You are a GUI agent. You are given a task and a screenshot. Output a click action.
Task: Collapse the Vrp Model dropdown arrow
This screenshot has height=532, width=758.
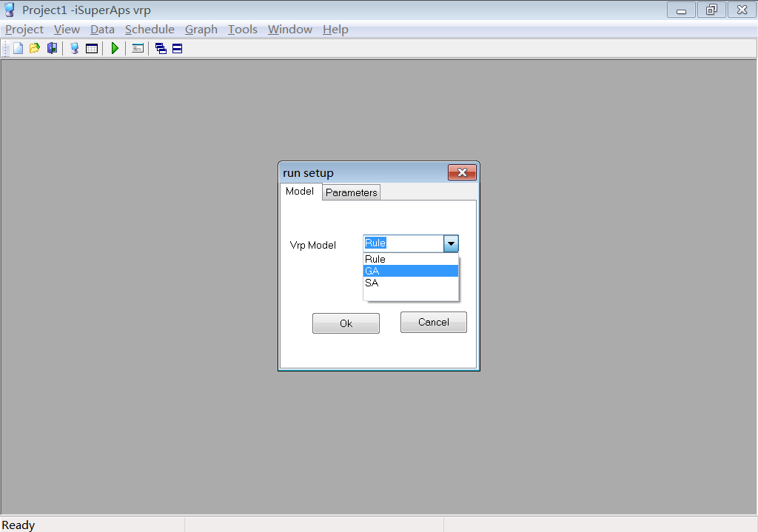coord(451,243)
